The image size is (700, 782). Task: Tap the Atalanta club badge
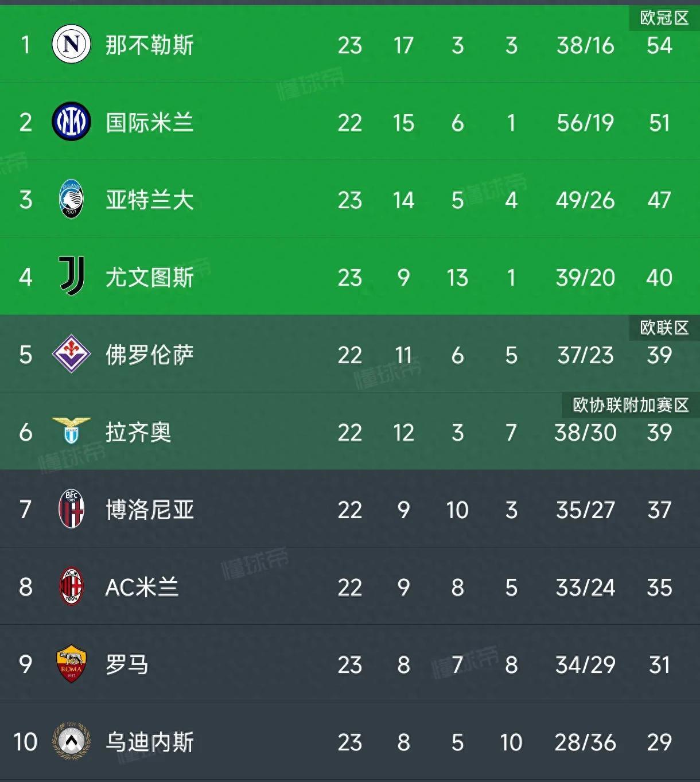click(x=71, y=200)
